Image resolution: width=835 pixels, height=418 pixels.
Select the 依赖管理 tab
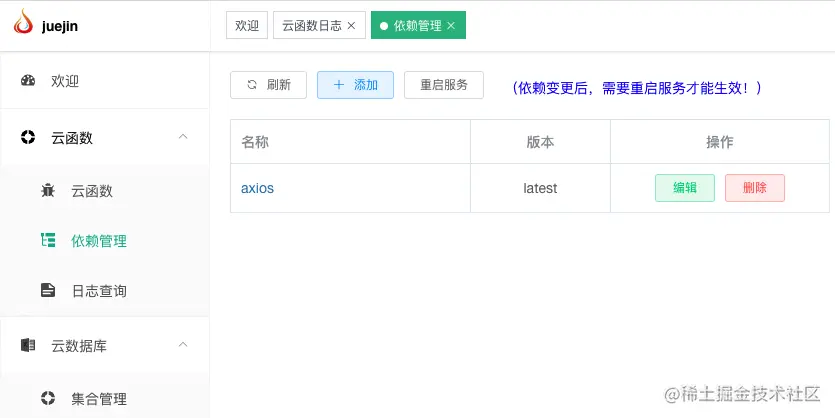click(419, 26)
